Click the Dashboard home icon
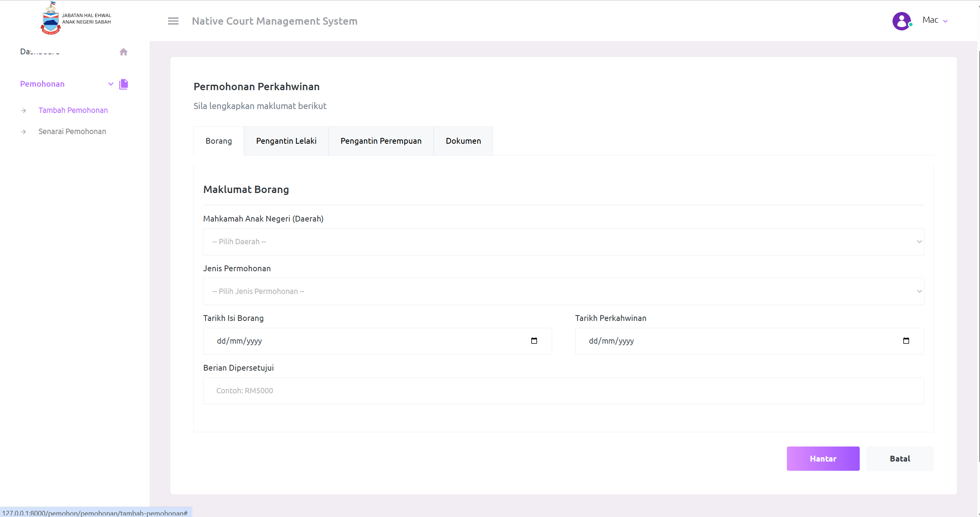This screenshot has height=517, width=980. 123,52
